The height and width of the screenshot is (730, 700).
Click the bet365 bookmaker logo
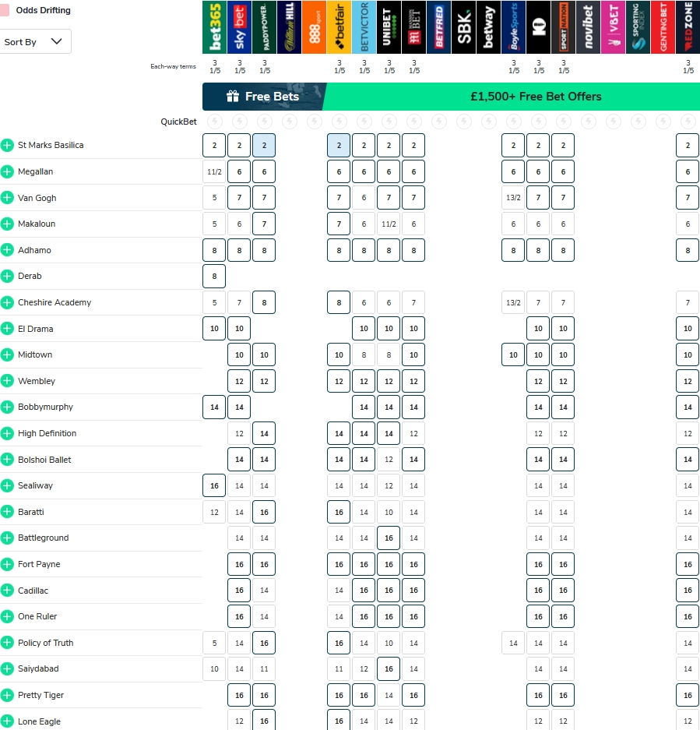click(214, 27)
